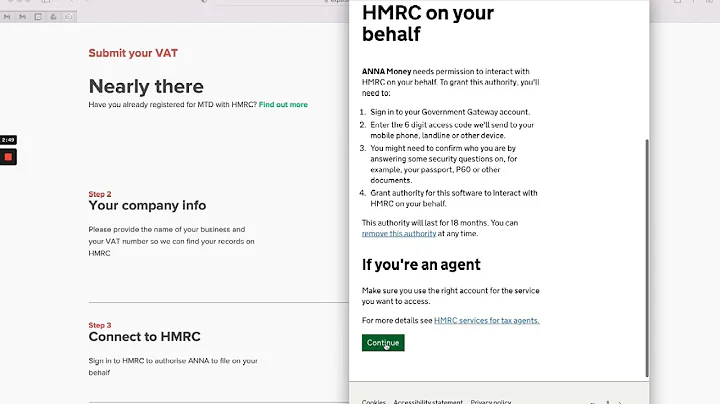The image size is (720, 404).
Task: Open 'HMRC services for tax agents' link
Action: coord(487,320)
